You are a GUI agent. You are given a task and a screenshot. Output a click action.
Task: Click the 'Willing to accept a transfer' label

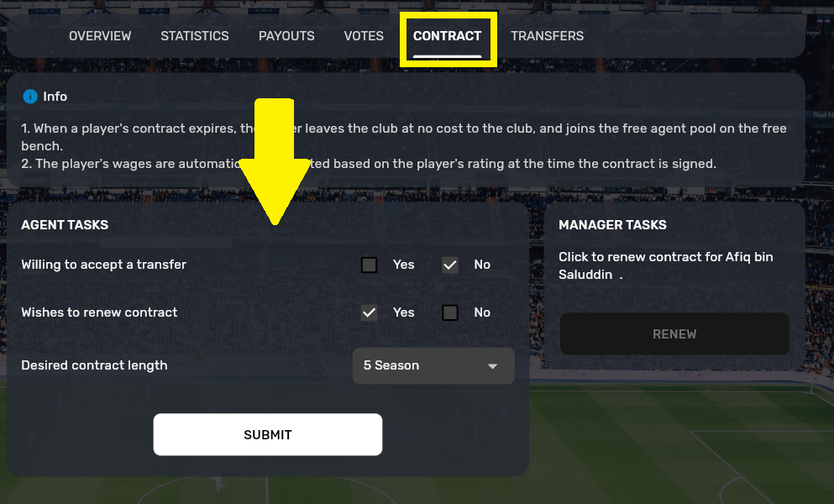103,265
